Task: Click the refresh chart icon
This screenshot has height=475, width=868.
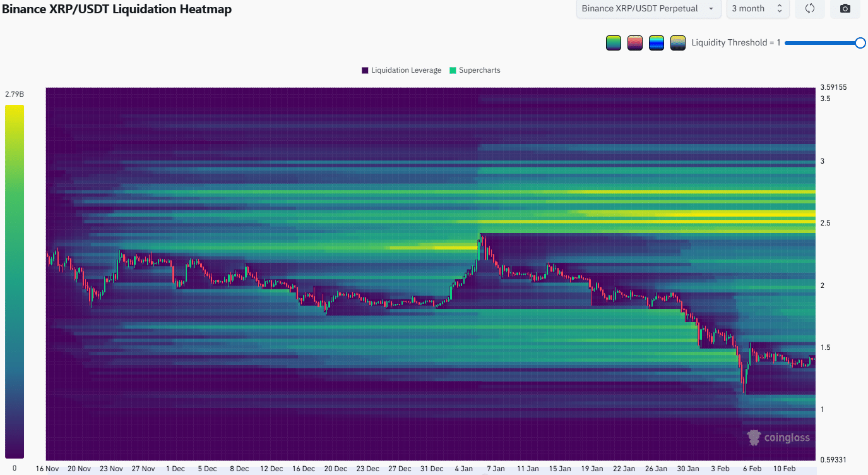Action: [810, 9]
